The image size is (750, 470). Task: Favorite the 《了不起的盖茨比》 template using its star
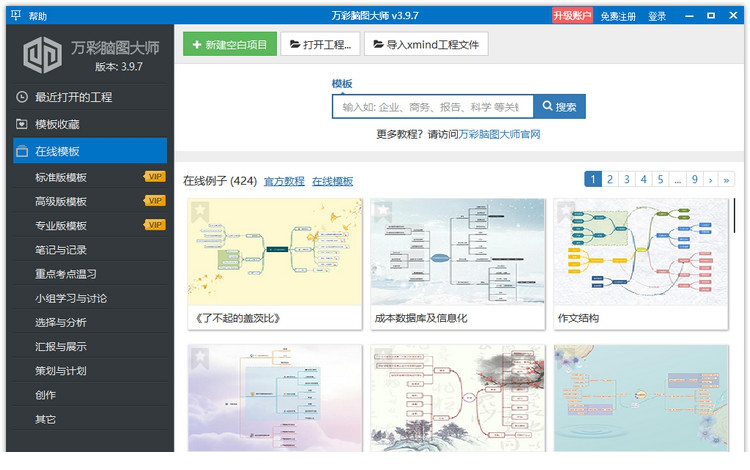click(199, 210)
